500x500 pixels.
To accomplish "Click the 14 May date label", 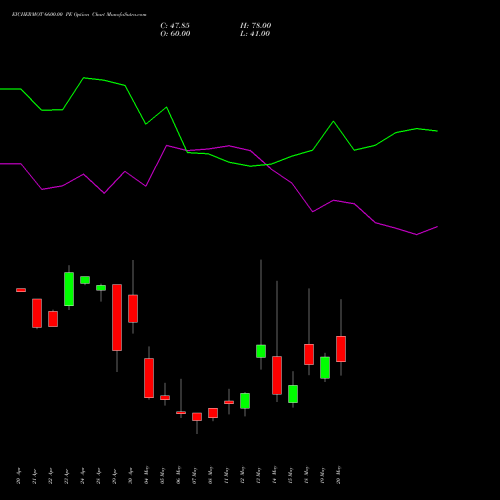I will pyautogui.click(x=274, y=475).
